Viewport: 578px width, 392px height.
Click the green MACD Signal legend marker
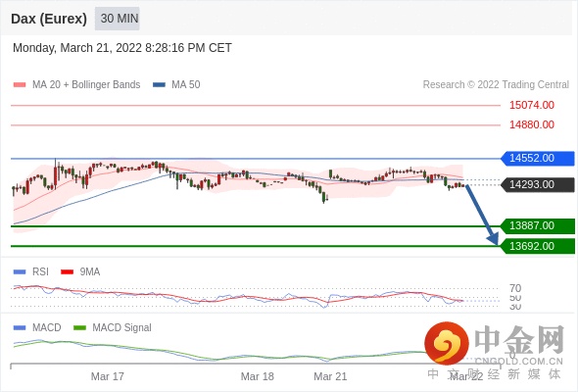pyautogui.click(x=79, y=327)
